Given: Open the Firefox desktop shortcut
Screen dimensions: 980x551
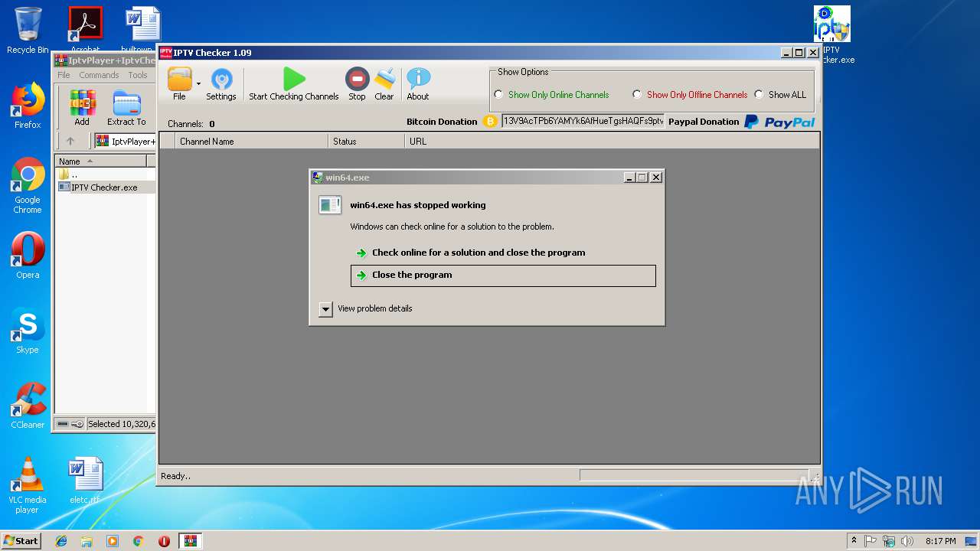Looking at the screenshot, I should click(x=28, y=106).
